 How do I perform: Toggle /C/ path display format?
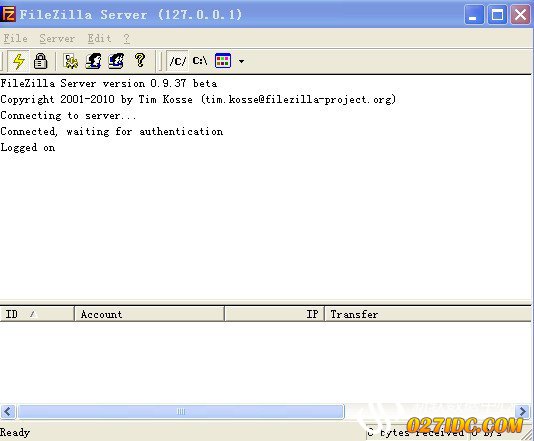tap(178, 61)
